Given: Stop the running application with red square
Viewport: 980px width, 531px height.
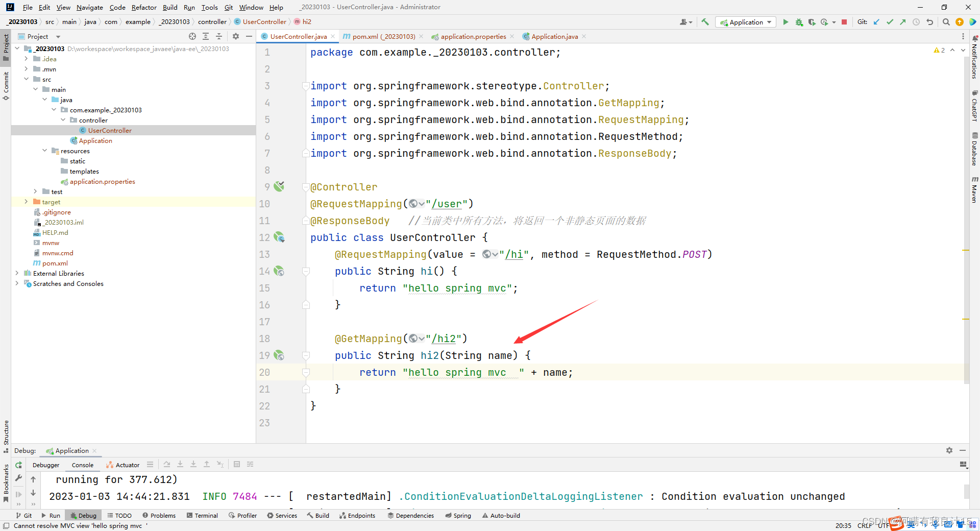Looking at the screenshot, I should click(844, 22).
